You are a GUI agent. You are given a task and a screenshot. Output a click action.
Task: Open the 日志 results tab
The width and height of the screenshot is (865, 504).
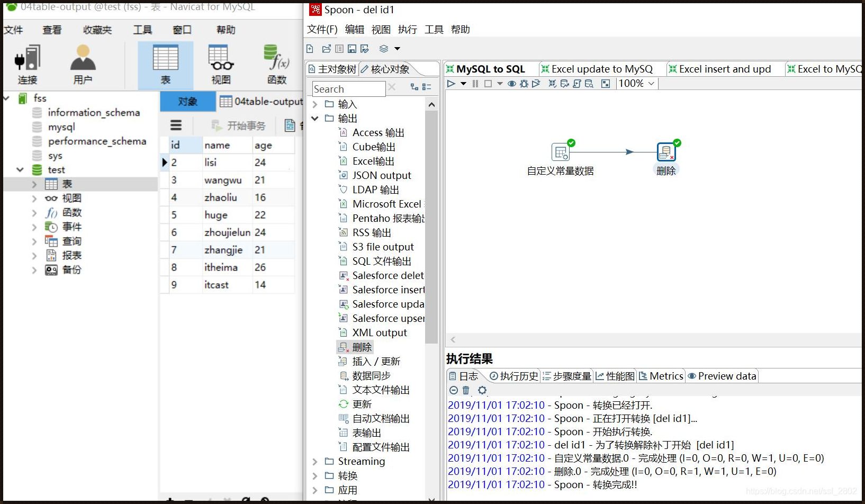click(x=463, y=376)
